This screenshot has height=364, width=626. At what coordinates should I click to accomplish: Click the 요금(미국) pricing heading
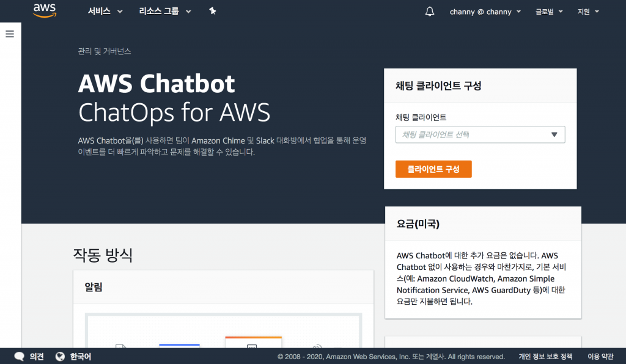tap(418, 224)
